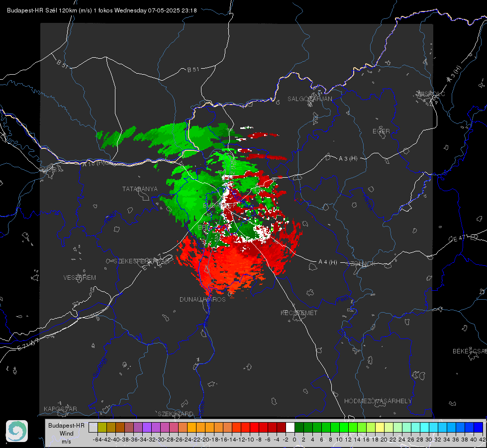
Task: Click the Pest county label
Action: [x=342, y=300]
